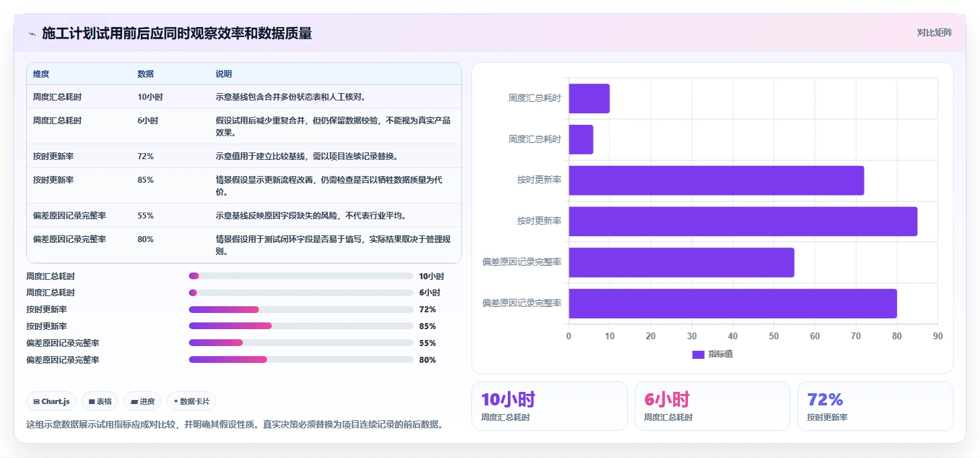
Task: Click the 10小时 value beside the progress bar
Action: coord(432,276)
